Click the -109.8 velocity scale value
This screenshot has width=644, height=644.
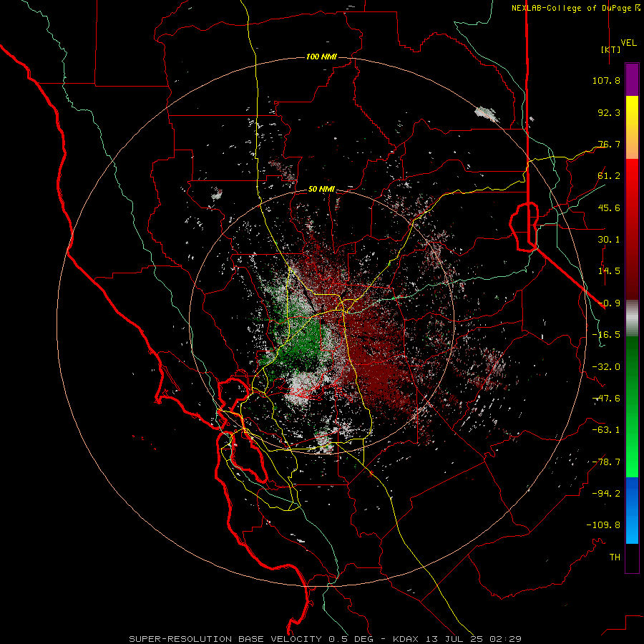(x=603, y=525)
